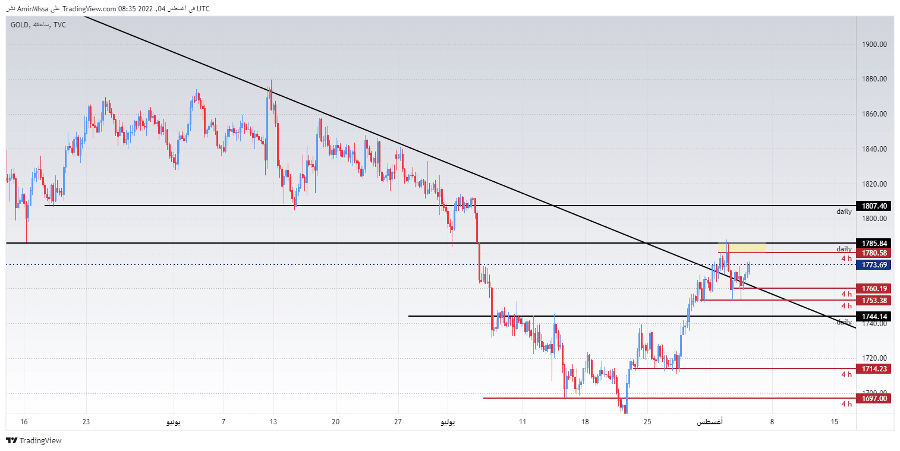Click the date label 25 on the time axis
Viewport: 900px width, 451px height.
click(647, 422)
